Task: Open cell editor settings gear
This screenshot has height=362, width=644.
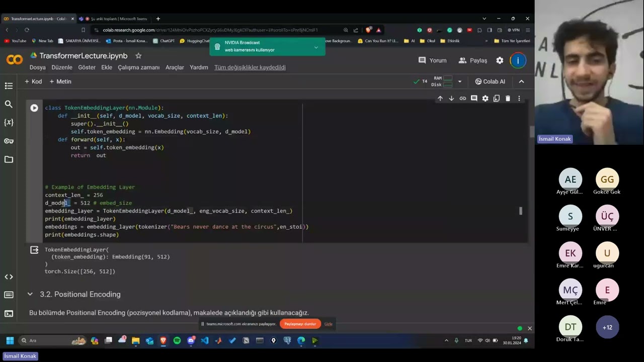Action: pyautogui.click(x=485, y=99)
